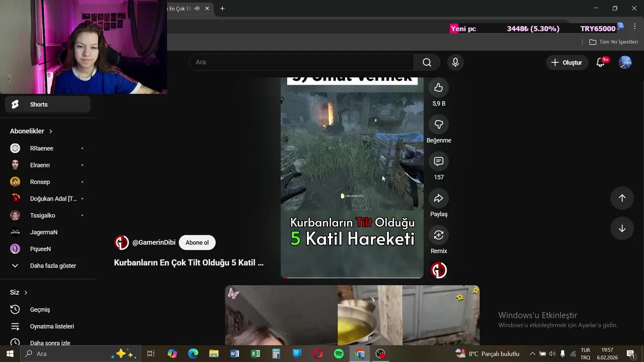Expand Daha fazla göster list
644x362 pixels.
coord(48,265)
